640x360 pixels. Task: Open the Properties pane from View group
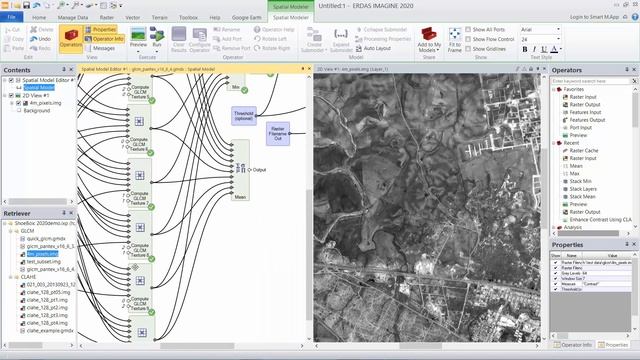(100, 29)
